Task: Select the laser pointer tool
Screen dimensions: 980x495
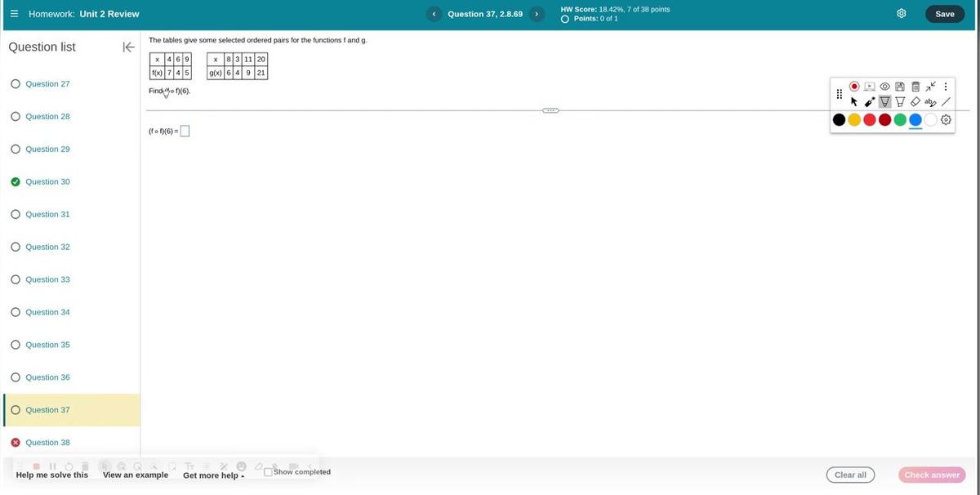Action: 870,102
